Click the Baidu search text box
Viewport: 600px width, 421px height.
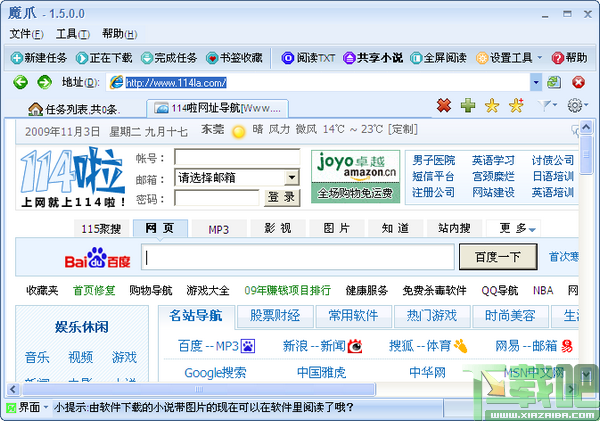pos(298,257)
